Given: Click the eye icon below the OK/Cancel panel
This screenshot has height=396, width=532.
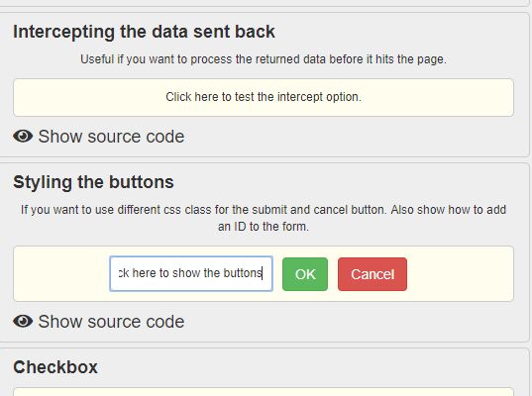Looking at the screenshot, I should [x=23, y=321].
